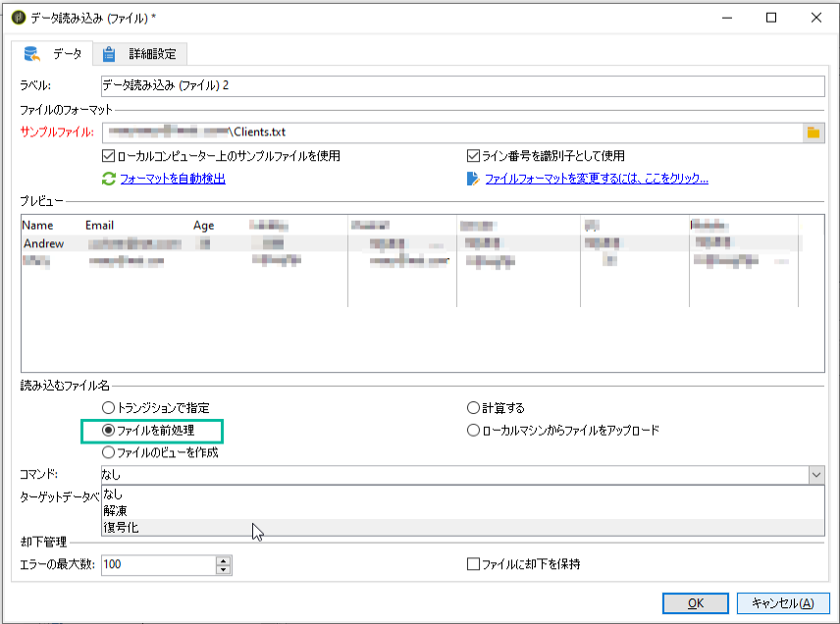Click the Email column header in preview

[x=100, y=226]
